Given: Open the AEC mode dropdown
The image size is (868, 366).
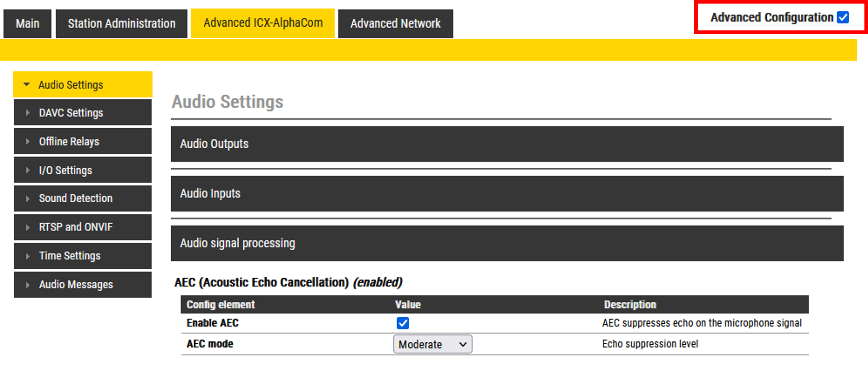Looking at the screenshot, I should [432, 344].
